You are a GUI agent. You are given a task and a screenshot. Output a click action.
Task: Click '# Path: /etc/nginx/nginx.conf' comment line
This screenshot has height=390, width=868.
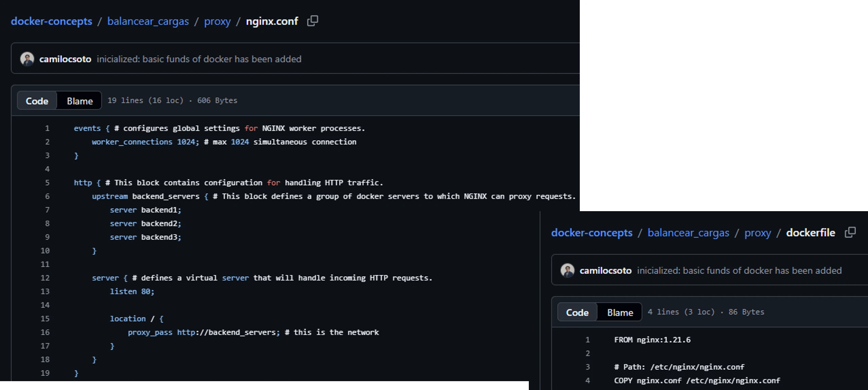click(679, 367)
